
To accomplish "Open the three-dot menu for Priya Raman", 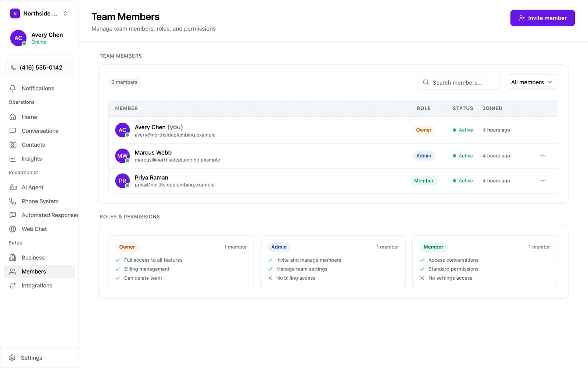I will 543,181.
